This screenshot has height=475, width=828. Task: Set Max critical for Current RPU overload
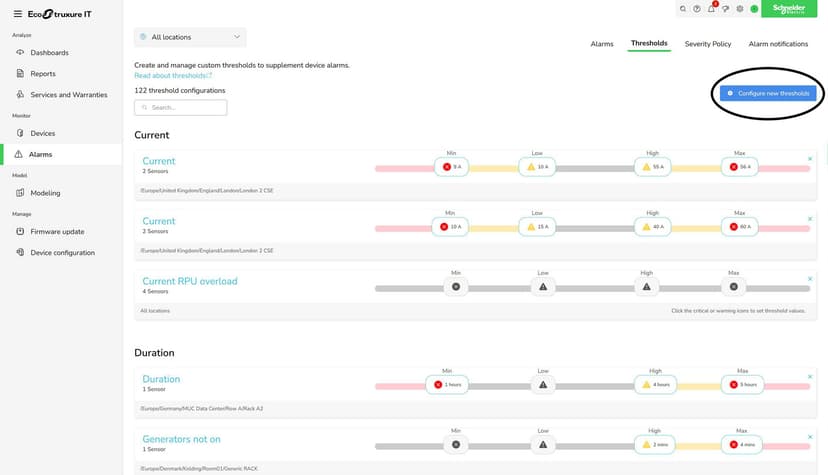tap(733, 287)
